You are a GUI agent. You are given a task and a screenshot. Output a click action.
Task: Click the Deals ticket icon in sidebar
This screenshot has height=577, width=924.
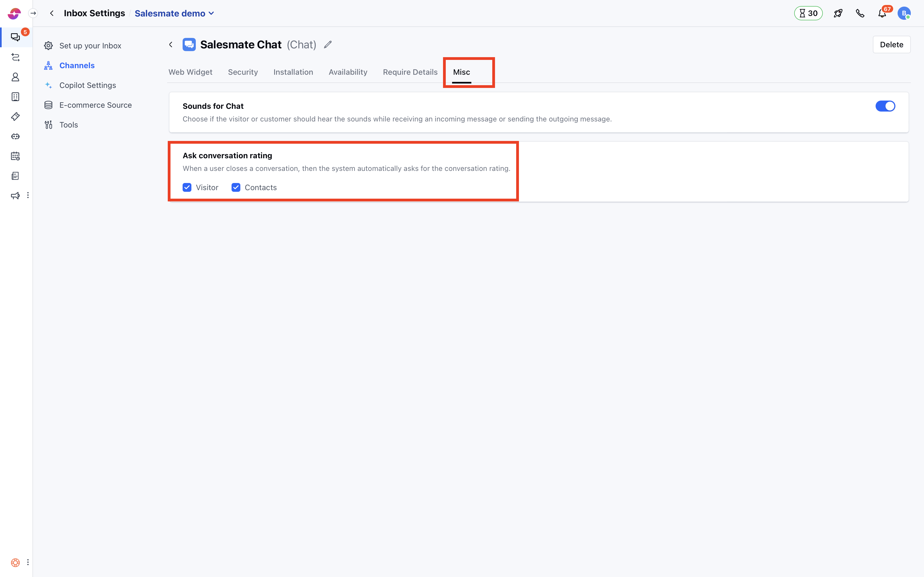(15, 116)
